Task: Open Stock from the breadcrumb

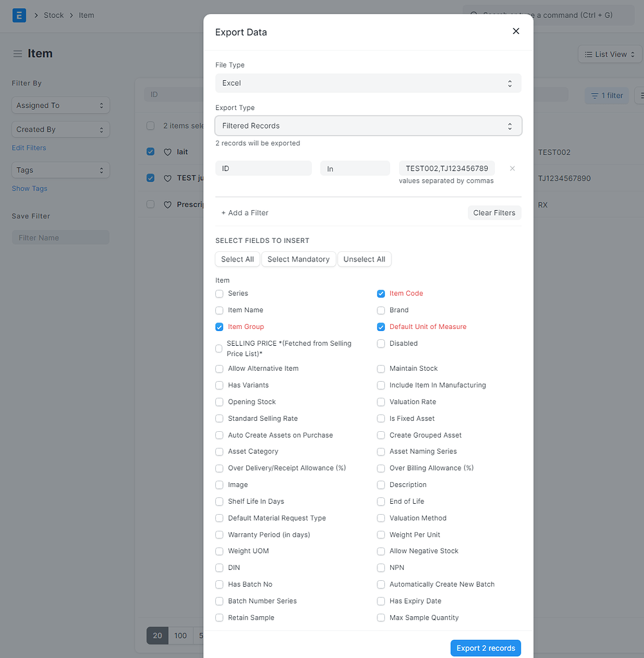Action: point(53,15)
